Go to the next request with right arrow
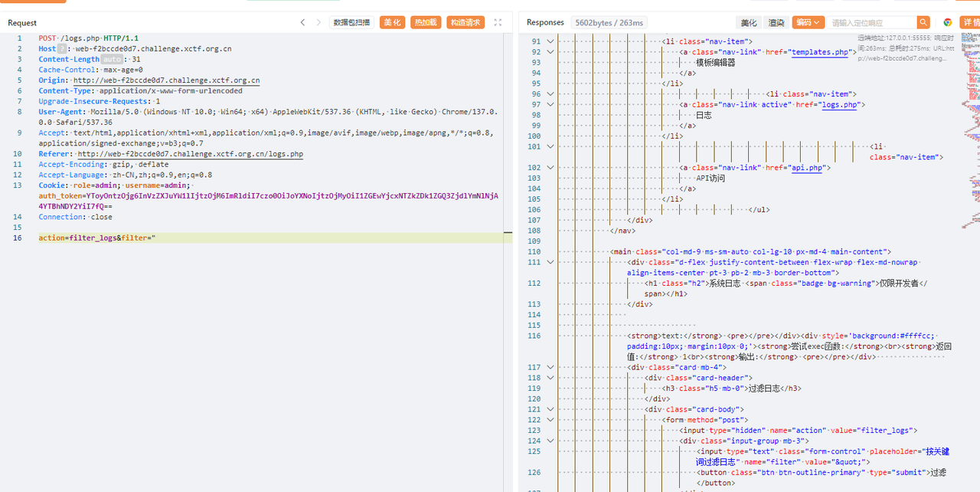Screen dimensions: 980x492 (x=318, y=23)
